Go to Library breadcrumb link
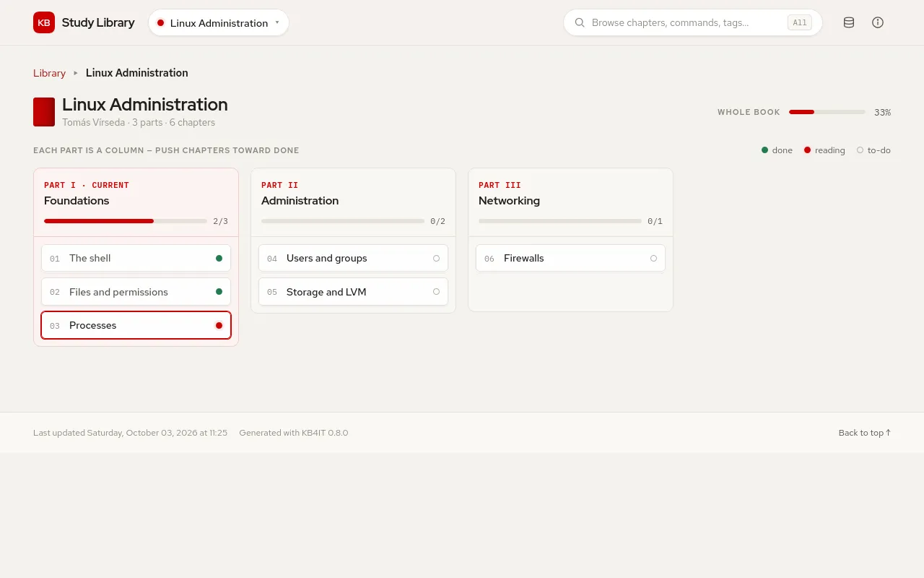 pyautogui.click(x=49, y=73)
